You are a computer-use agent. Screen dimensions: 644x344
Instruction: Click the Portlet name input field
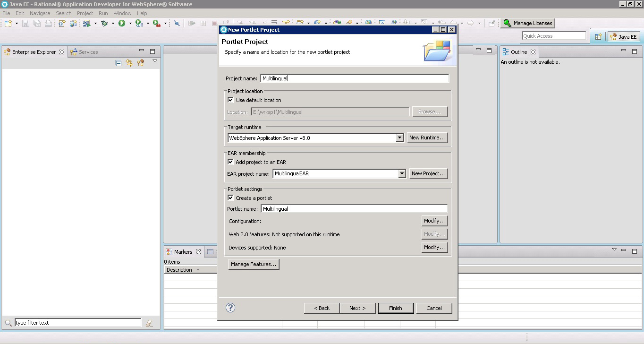click(x=354, y=209)
